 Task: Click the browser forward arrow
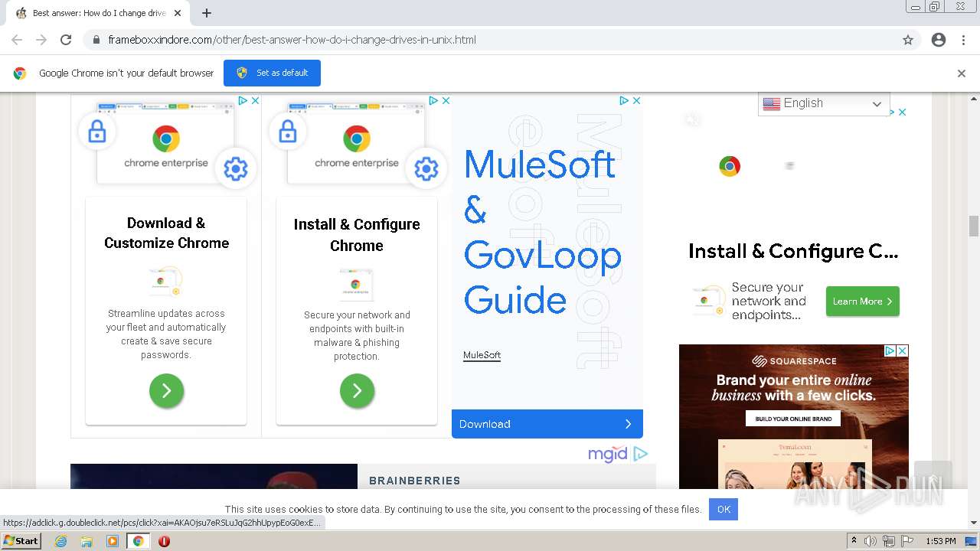click(41, 40)
